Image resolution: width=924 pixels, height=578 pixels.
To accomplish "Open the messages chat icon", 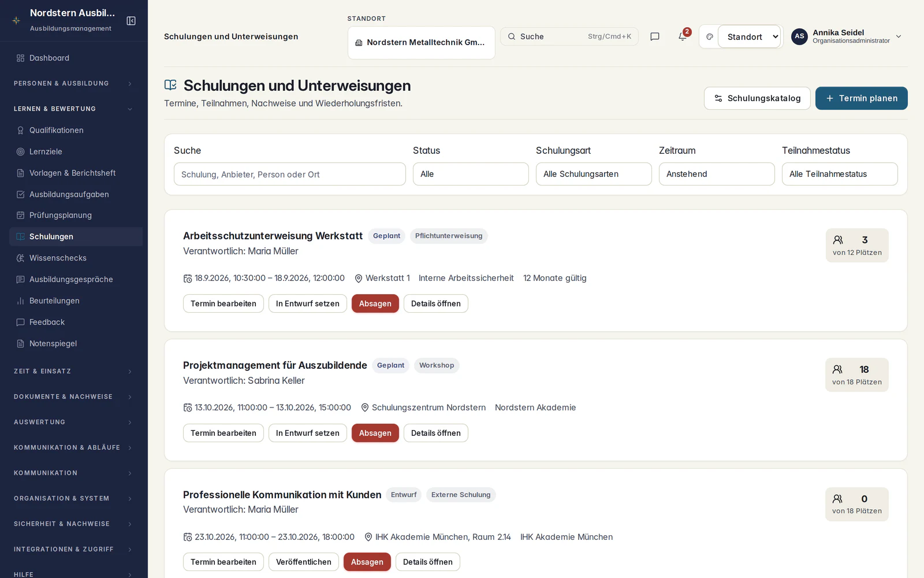I will coord(655,36).
